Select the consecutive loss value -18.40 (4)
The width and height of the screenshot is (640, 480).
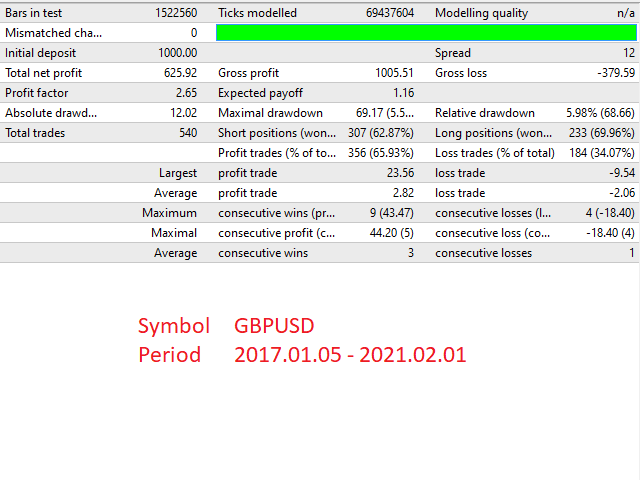click(610, 233)
